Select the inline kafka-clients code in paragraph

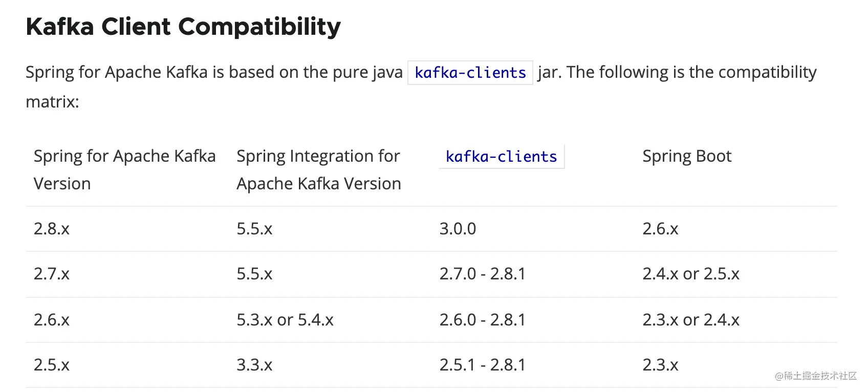470,73
